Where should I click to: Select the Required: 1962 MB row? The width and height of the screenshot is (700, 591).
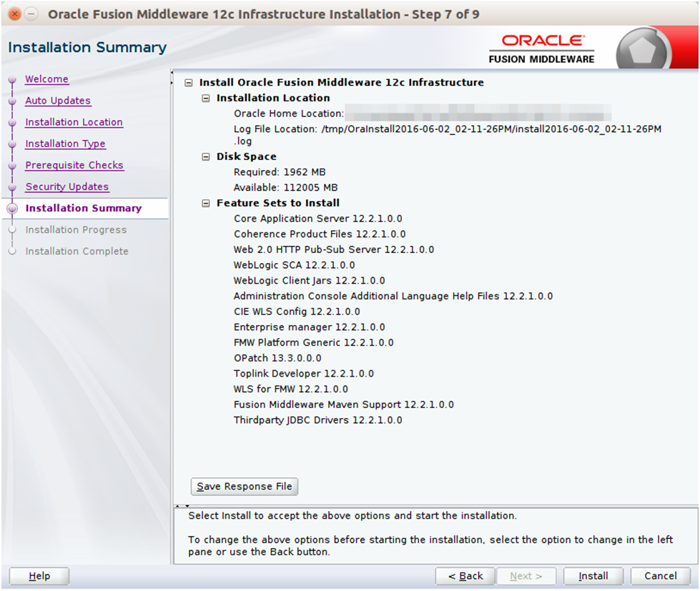(280, 172)
